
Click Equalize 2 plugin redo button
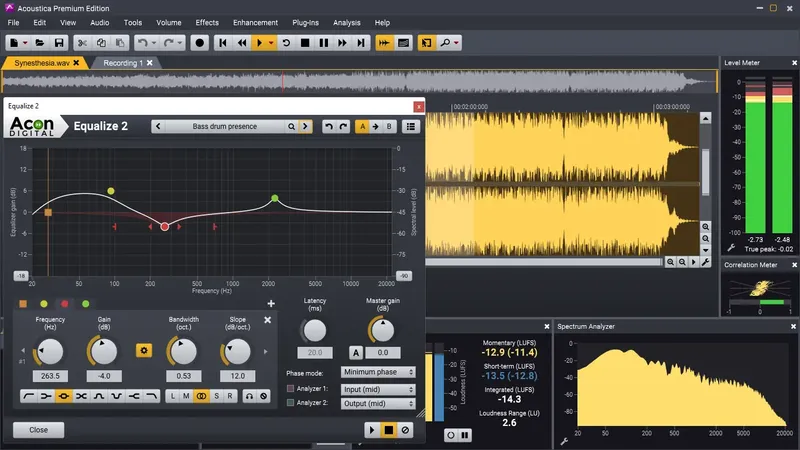click(x=343, y=127)
